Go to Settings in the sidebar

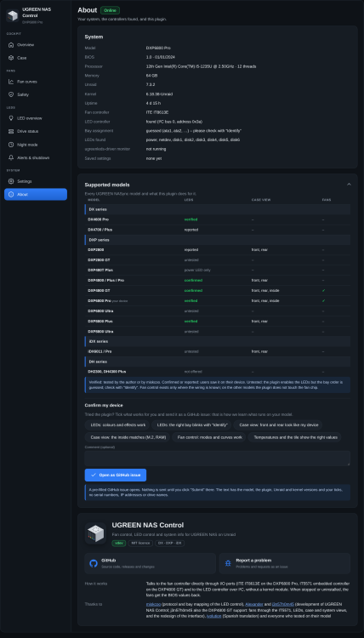click(36, 181)
